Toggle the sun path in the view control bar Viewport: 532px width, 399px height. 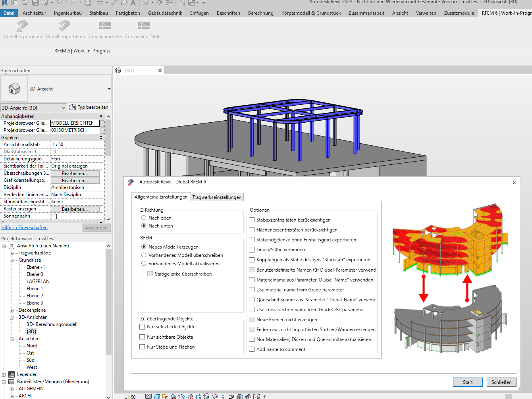coord(164,396)
